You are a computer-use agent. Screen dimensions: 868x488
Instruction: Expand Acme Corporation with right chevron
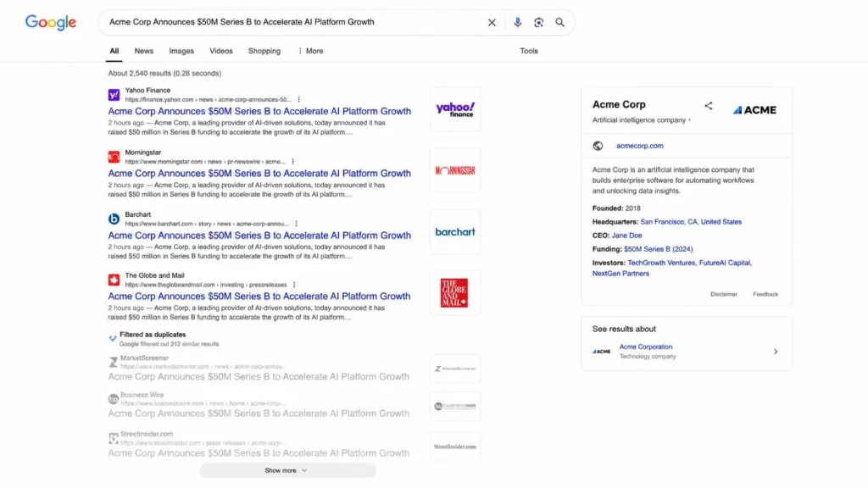776,352
